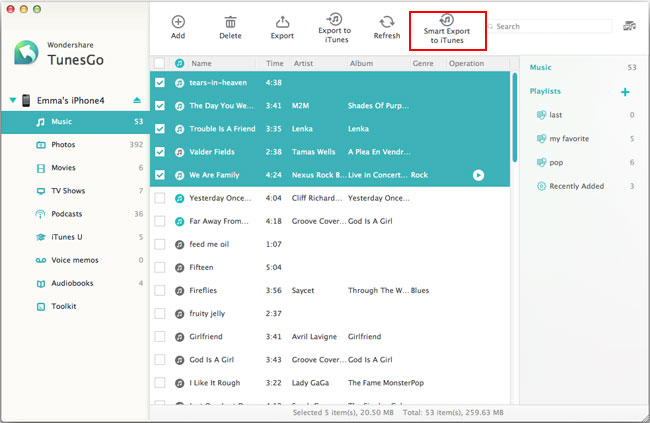Screen dimensions: 650x423
Task: Click music note icon in Name header
Action: click(x=179, y=63)
